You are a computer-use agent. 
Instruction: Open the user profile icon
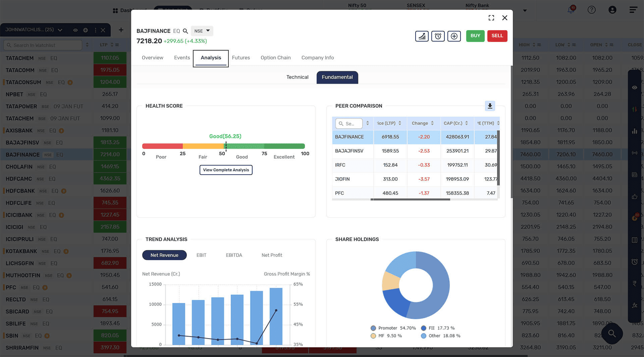(612, 10)
